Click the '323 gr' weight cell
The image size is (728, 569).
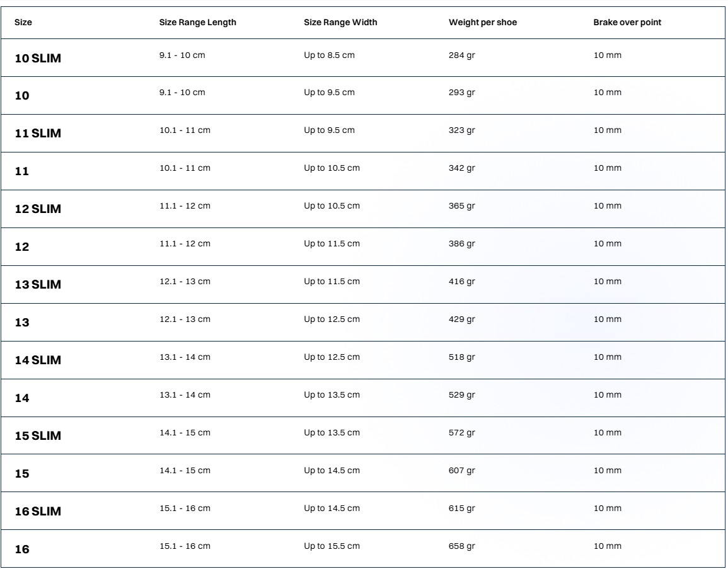pos(461,130)
